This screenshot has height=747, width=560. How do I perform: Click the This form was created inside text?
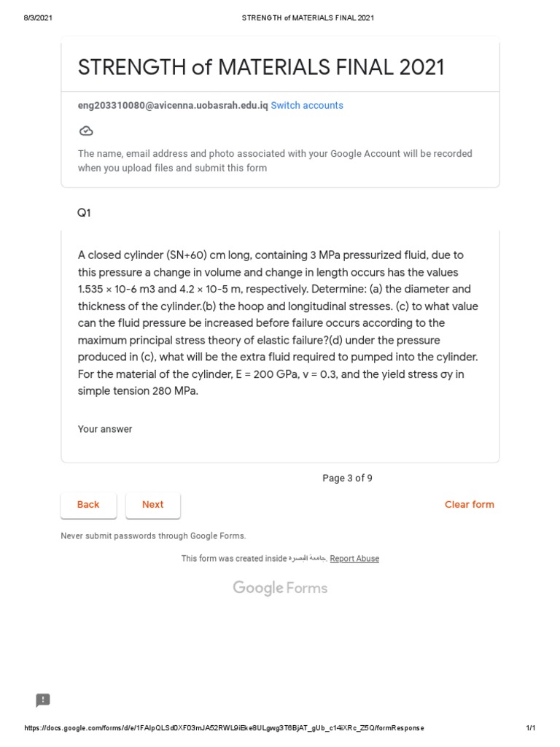(234, 559)
